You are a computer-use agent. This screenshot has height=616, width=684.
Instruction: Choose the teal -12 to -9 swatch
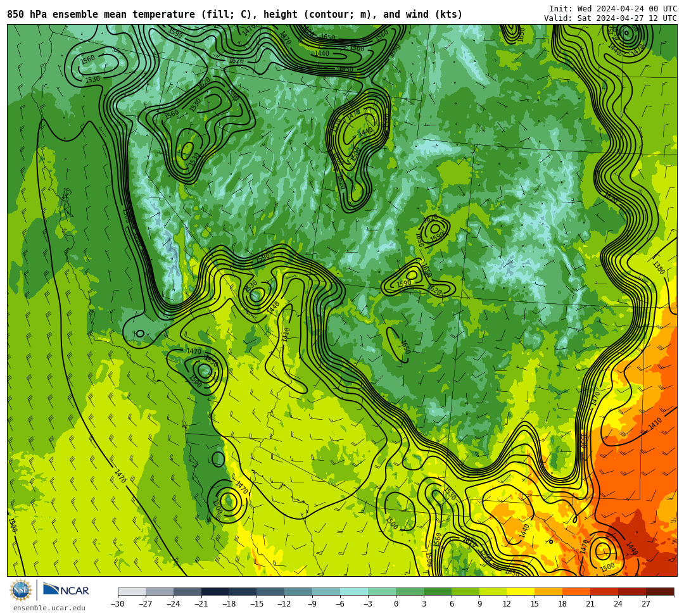point(299,591)
